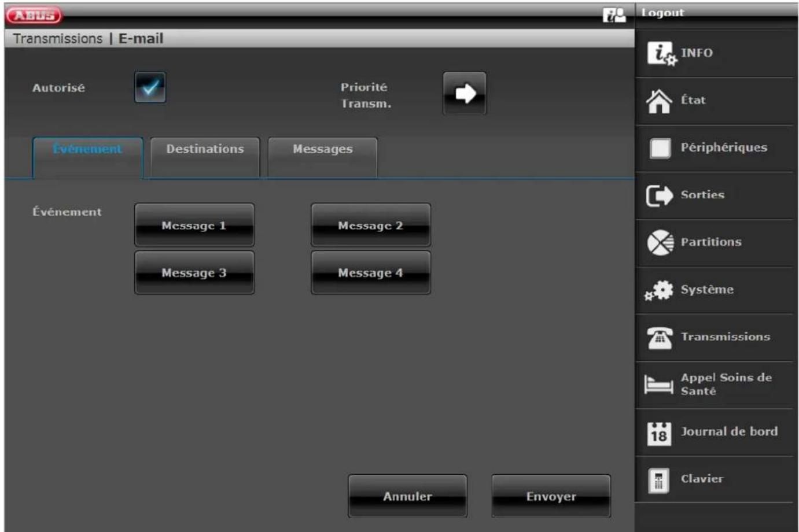Open Appel Soins de Santé bed icon
The width and height of the screenshot is (799, 532).
click(x=659, y=385)
